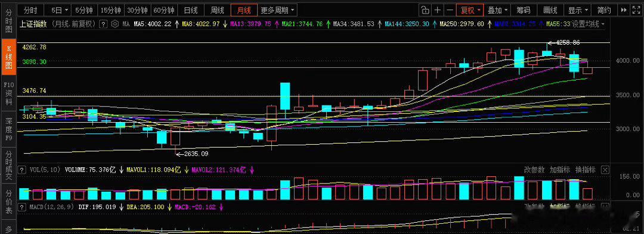Open F10资料 in left sidebar
The height and width of the screenshot is (234, 644).
[8, 94]
